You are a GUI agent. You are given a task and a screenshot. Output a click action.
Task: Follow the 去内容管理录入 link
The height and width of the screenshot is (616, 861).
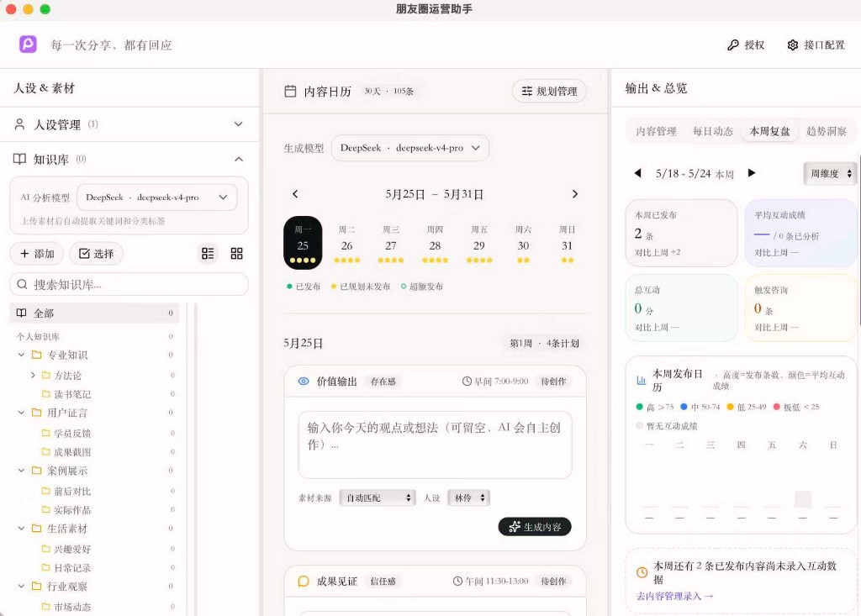[x=674, y=596]
